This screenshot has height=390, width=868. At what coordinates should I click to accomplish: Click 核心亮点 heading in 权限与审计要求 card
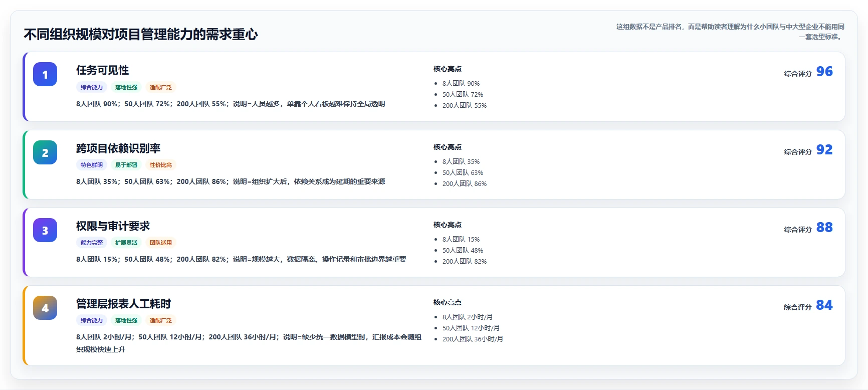[x=448, y=225]
